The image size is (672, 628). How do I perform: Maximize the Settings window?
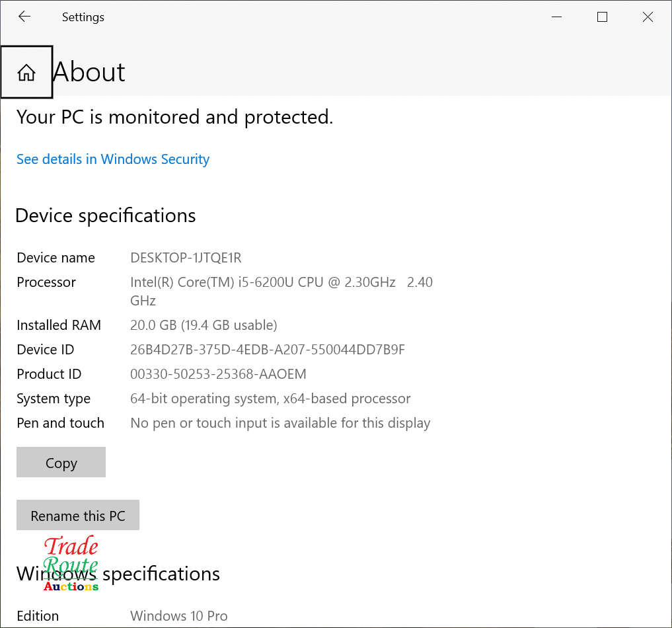602,17
